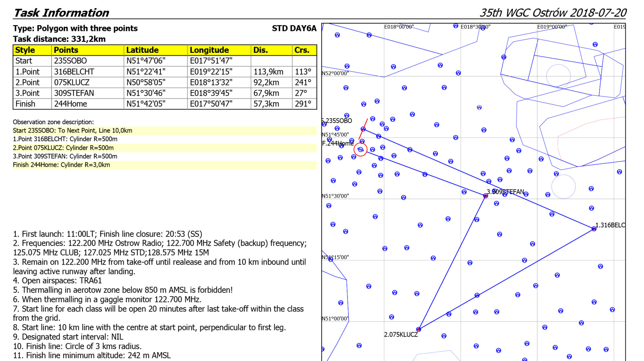The height and width of the screenshot is (361, 644).
Task: Click the Start 235SOBO observation zone line
Action: coord(72,131)
